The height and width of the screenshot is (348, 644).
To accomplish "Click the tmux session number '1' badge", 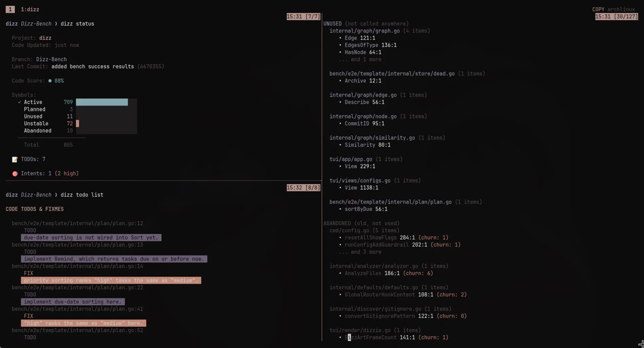I will coord(10,10).
